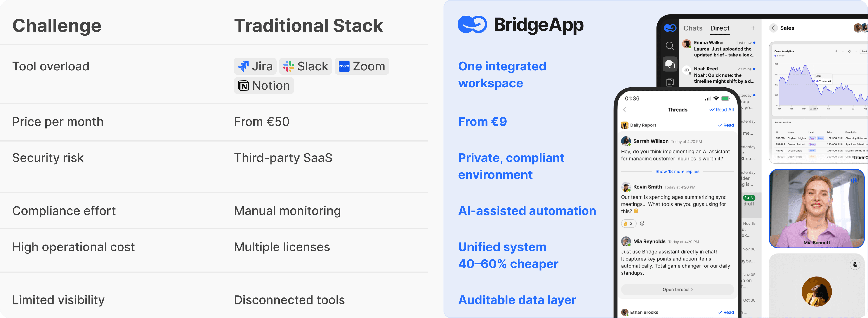Expand Mia Reynolds' reply via Open thread
Viewport: 868px width, 318px height.
[x=677, y=289]
